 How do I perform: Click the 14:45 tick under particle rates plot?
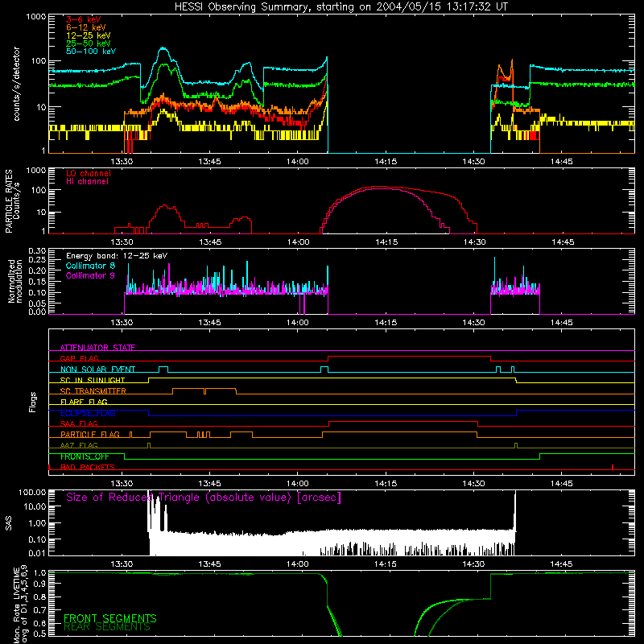tap(563, 242)
